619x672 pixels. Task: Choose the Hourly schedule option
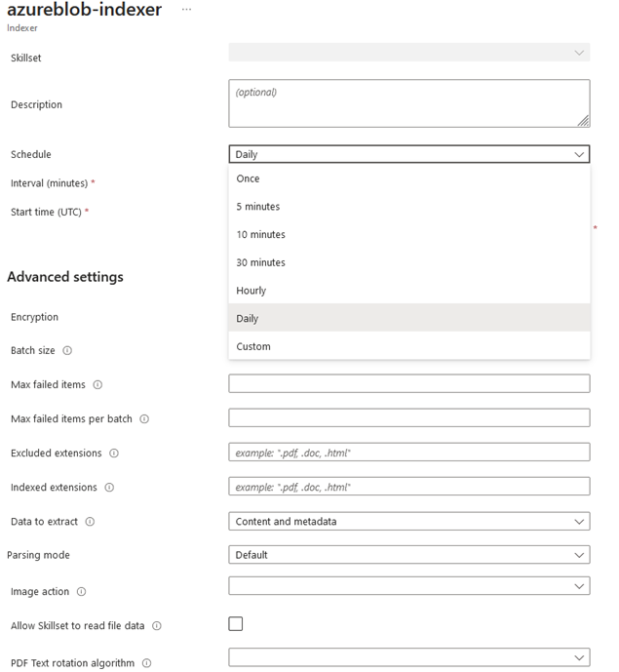[251, 291]
